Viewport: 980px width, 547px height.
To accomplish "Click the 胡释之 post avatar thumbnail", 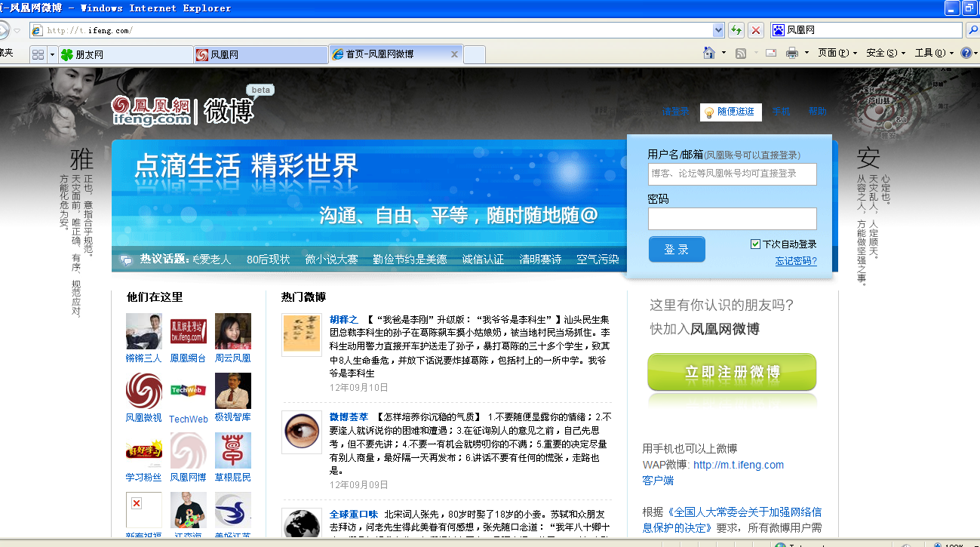I will [x=301, y=333].
